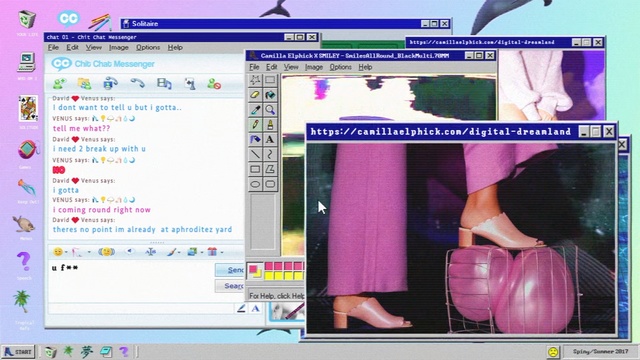Click the sad face icon in system tray
Image resolution: width=640 pixels, height=360 pixels.
[x=553, y=352]
